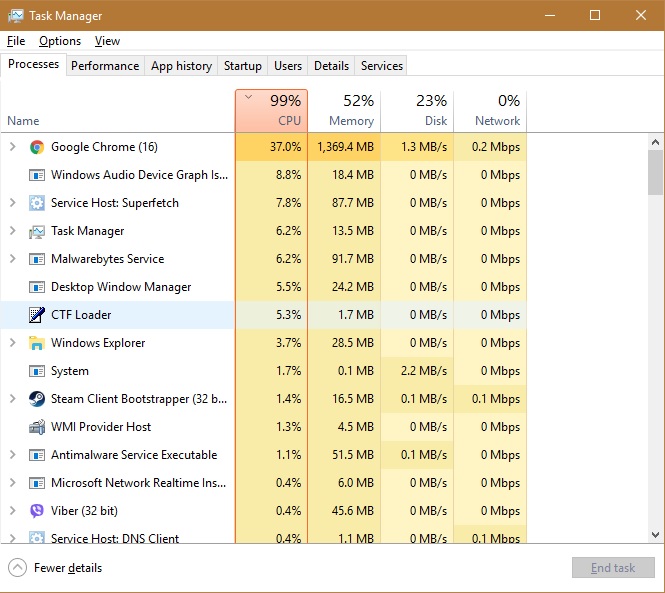This screenshot has height=593, width=665.
Task: Open the File menu
Action: (x=16, y=41)
